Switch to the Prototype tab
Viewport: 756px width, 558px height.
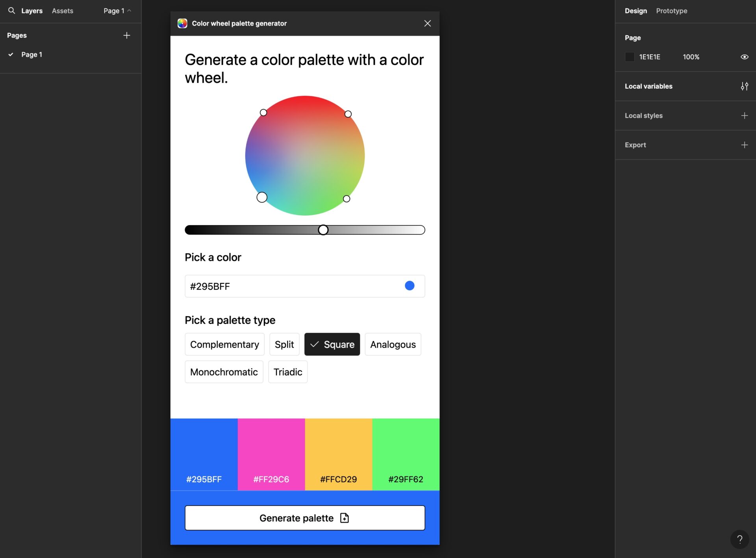coord(671,10)
